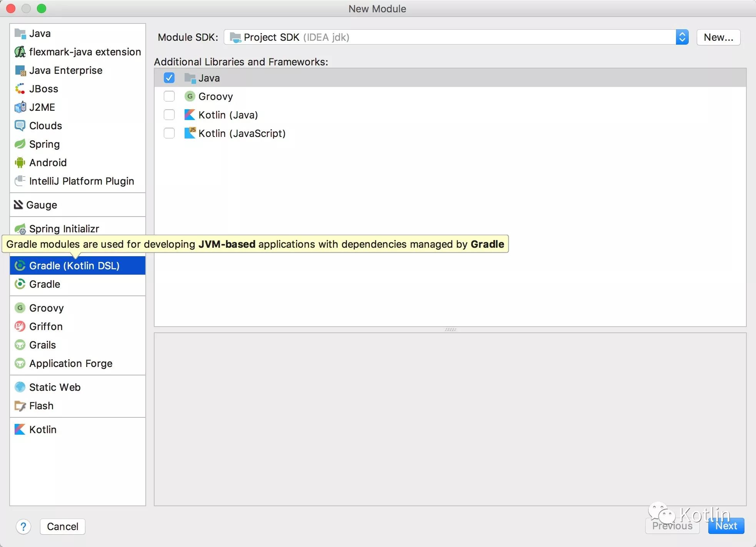756x547 pixels.
Task: Click the Kotlin (JavaScript) framework icon
Action: 190,133
